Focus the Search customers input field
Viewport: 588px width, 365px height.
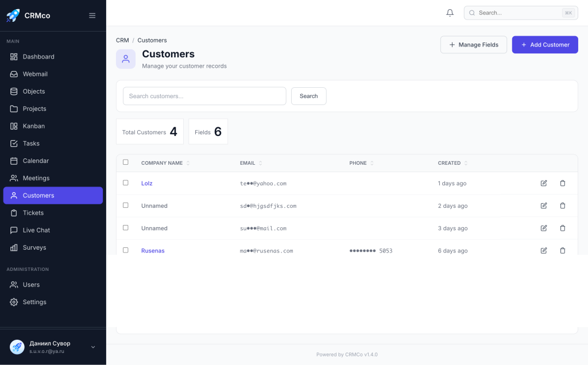click(204, 96)
